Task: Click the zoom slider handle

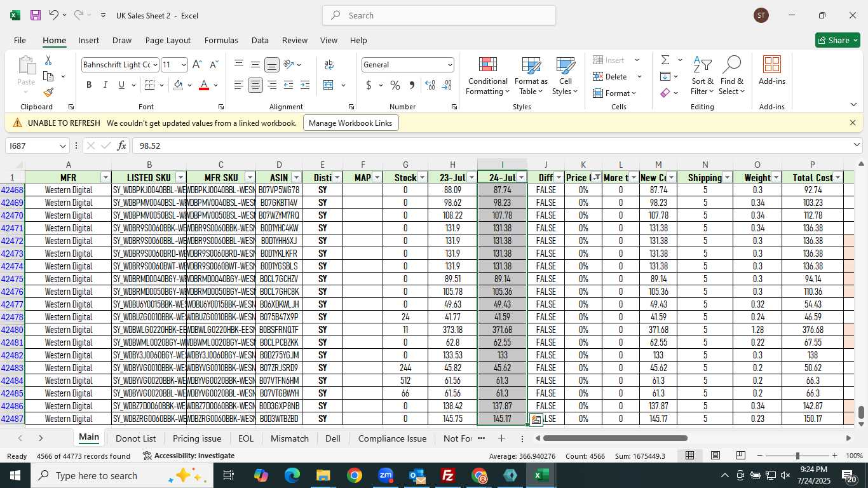Action: (x=797, y=456)
